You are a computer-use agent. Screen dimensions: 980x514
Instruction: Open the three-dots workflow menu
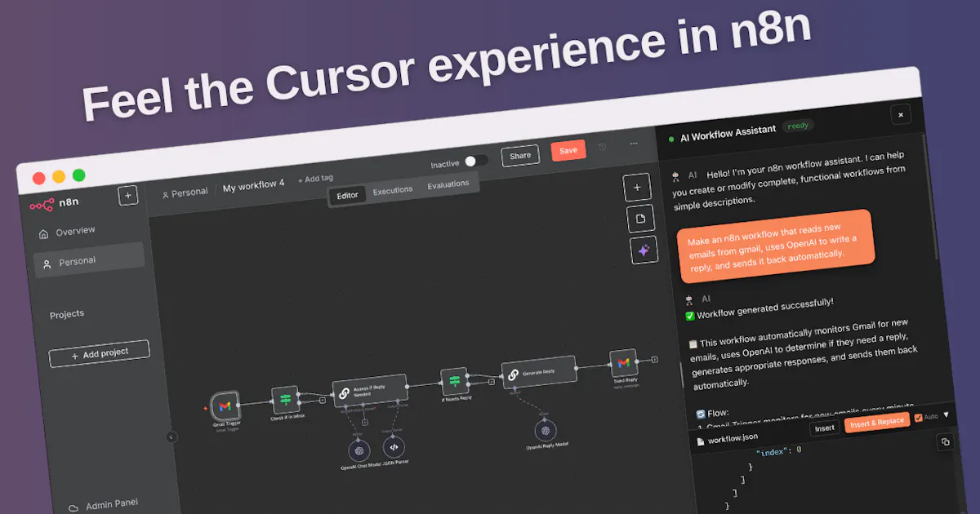634,144
